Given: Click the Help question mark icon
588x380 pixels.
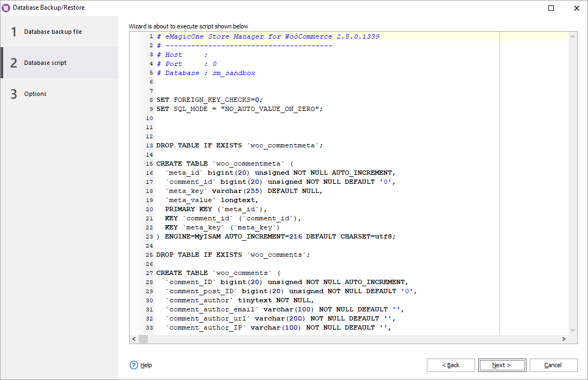Looking at the screenshot, I should [x=134, y=365].
